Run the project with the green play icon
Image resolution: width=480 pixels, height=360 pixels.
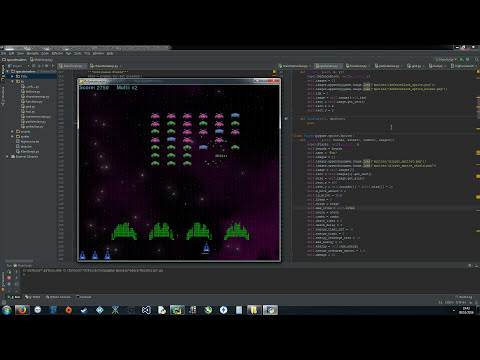point(462,59)
